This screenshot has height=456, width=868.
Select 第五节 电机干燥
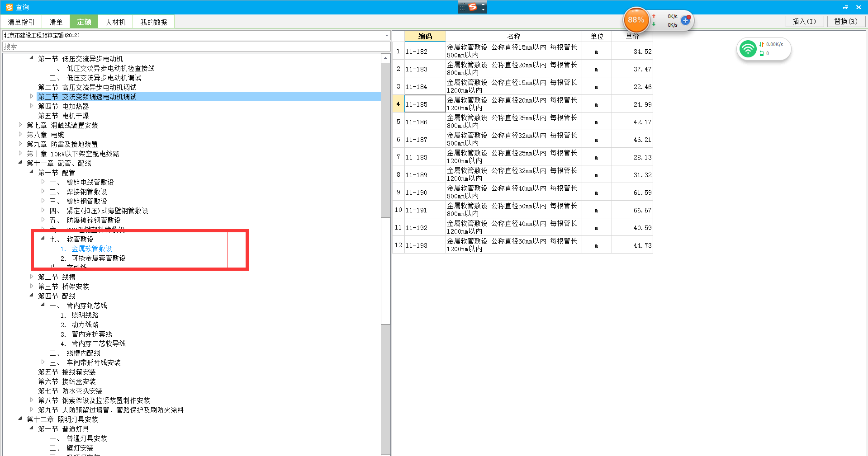click(63, 116)
